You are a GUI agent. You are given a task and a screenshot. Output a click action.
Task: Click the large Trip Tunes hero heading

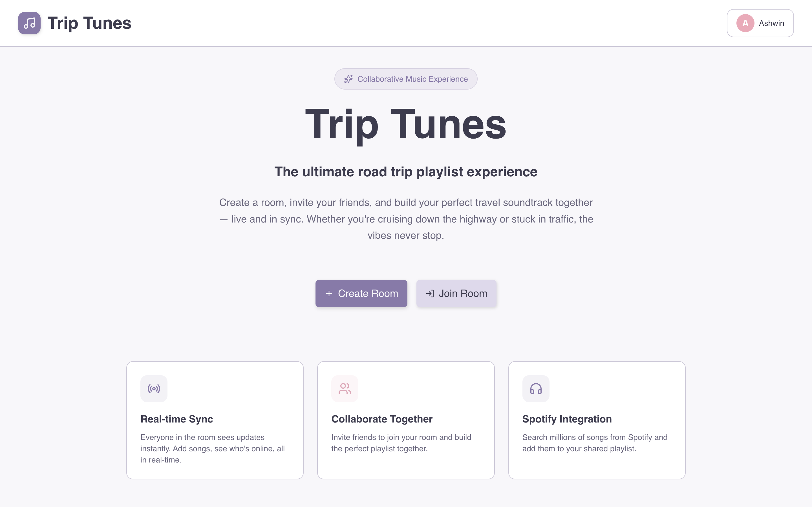click(x=406, y=125)
